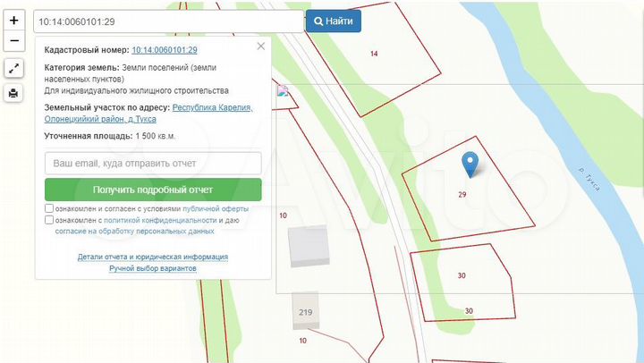Zoom out with the minus button

(14, 41)
